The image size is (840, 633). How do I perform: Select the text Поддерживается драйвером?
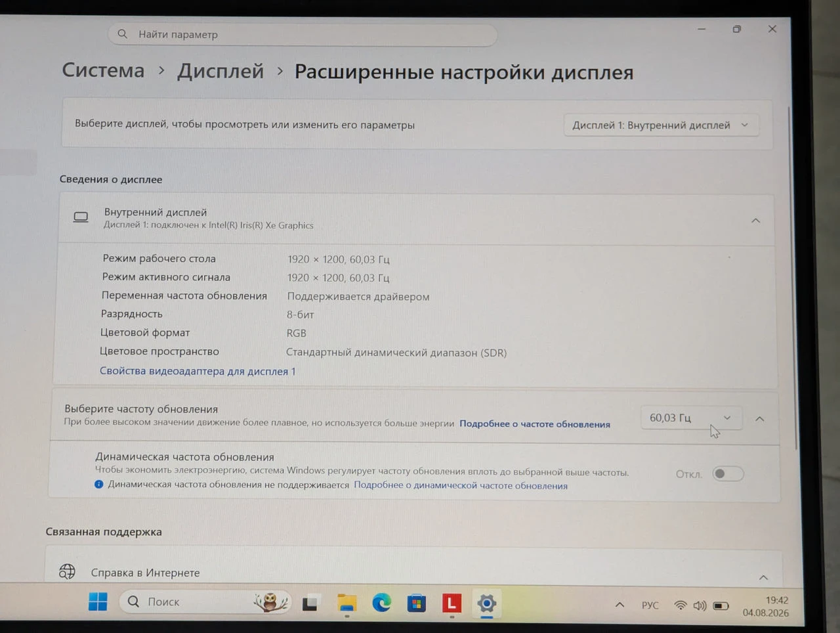point(358,297)
